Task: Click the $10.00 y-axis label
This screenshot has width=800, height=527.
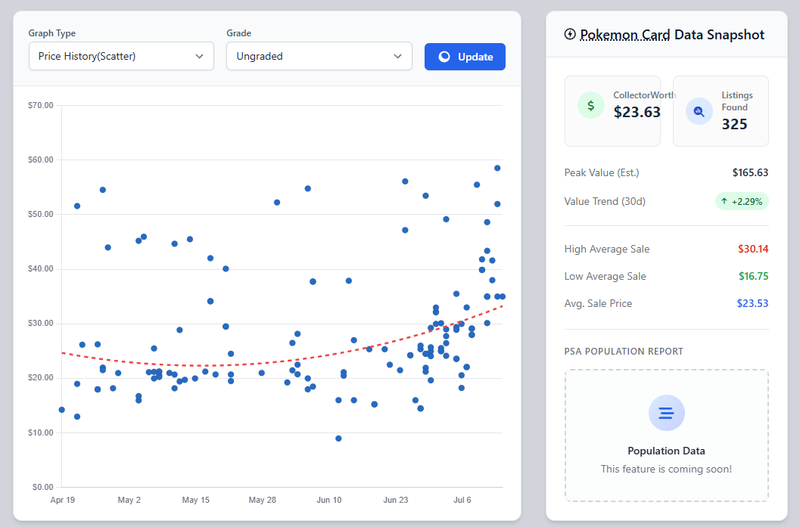Action: [x=40, y=433]
